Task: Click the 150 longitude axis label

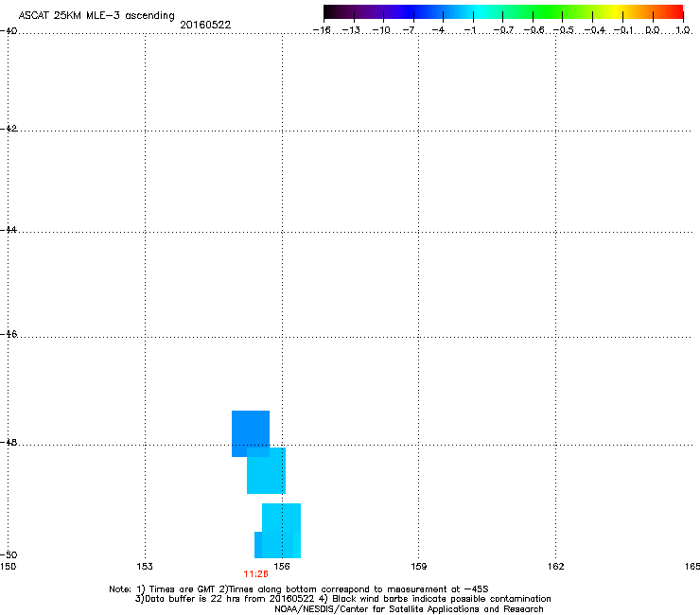Action: coord(8,567)
